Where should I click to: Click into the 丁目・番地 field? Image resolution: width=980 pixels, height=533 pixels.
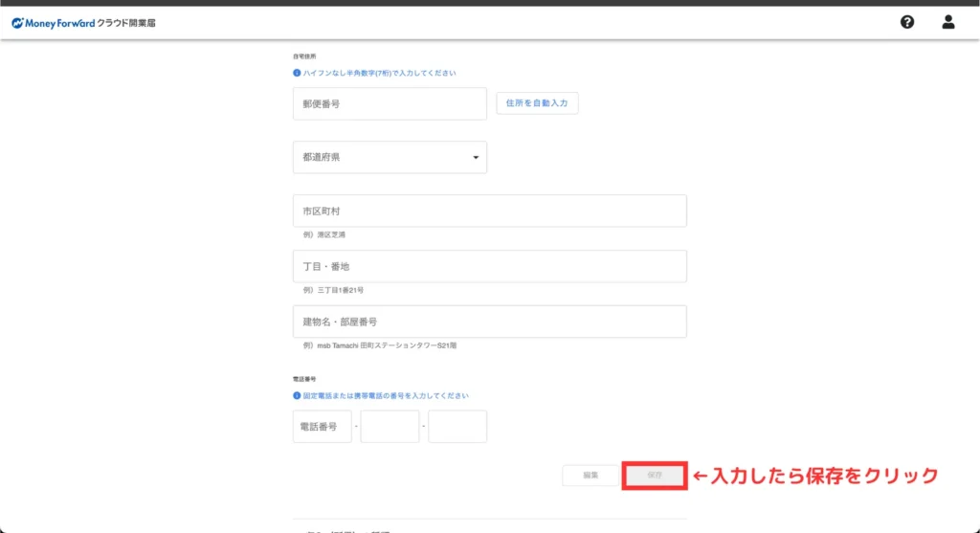(489, 266)
